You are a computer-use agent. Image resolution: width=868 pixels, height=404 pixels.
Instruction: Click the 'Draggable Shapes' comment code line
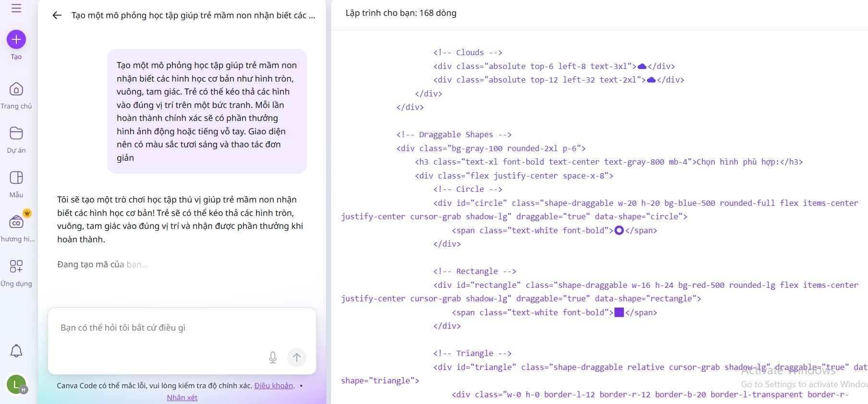click(x=453, y=135)
